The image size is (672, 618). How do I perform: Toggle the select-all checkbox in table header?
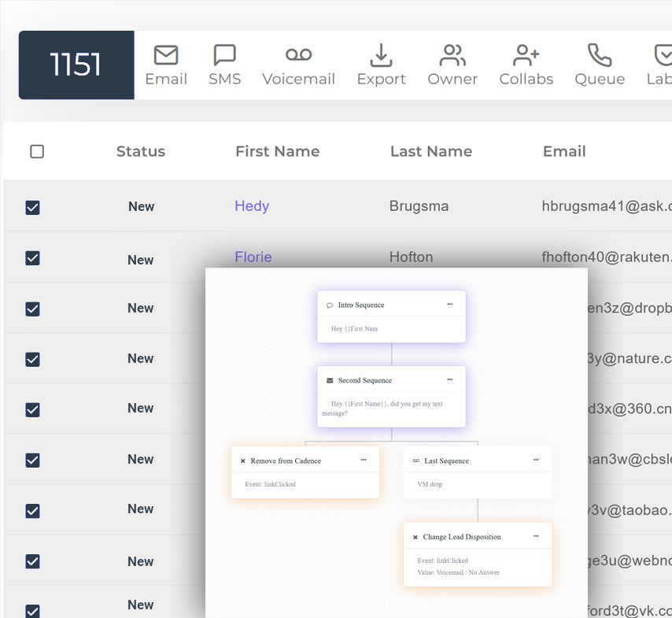click(x=37, y=152)
